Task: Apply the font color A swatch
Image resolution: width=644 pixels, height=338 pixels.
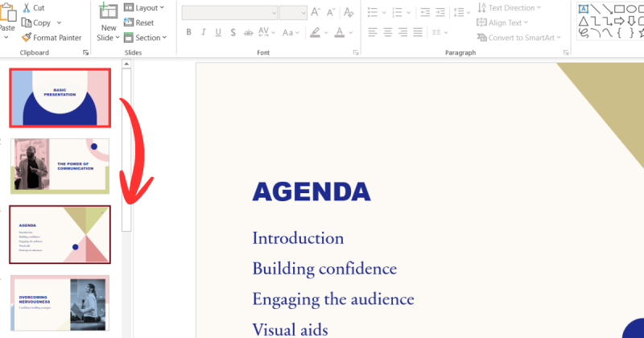Action: 339,32
